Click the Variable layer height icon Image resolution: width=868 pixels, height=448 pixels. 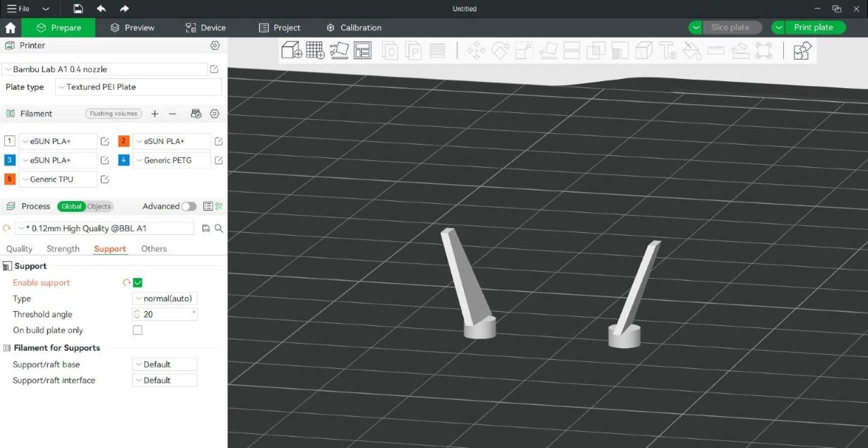pos(438,50)
